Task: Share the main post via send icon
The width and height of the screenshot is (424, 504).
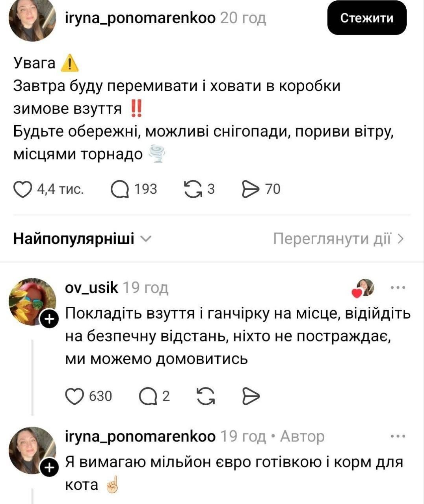Action: (251, 189)
